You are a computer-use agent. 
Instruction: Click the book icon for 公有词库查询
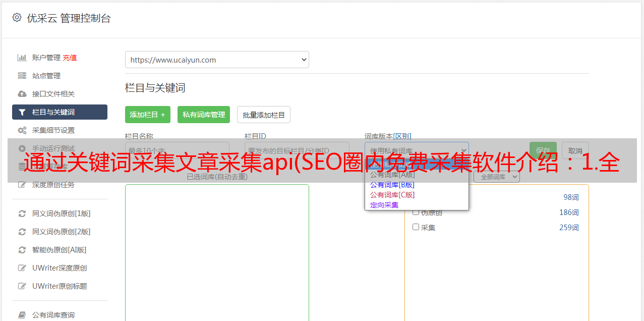(22, 315)
